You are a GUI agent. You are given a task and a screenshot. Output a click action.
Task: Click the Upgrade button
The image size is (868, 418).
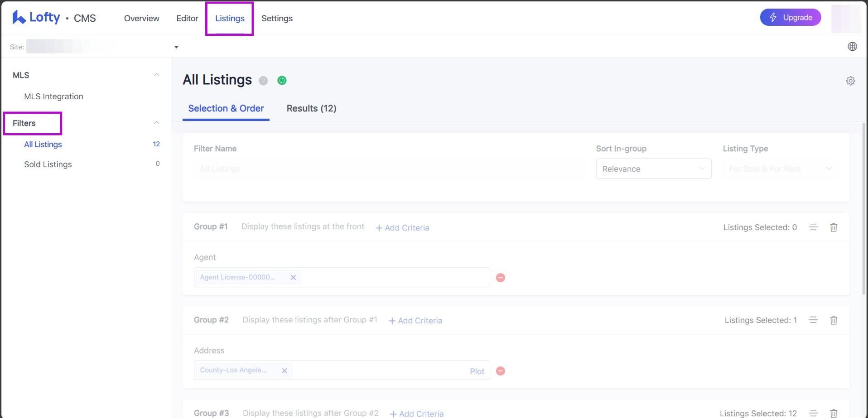790,18
